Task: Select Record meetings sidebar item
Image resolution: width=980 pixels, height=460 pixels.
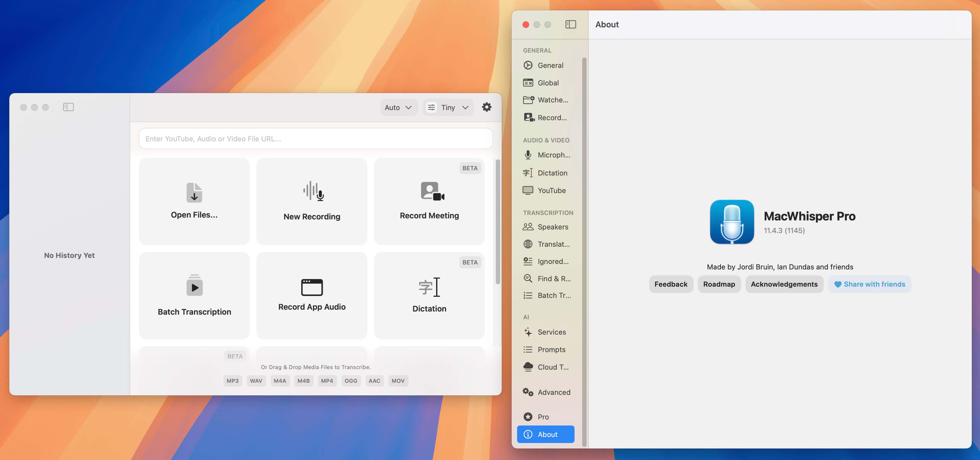Action: 546,118
